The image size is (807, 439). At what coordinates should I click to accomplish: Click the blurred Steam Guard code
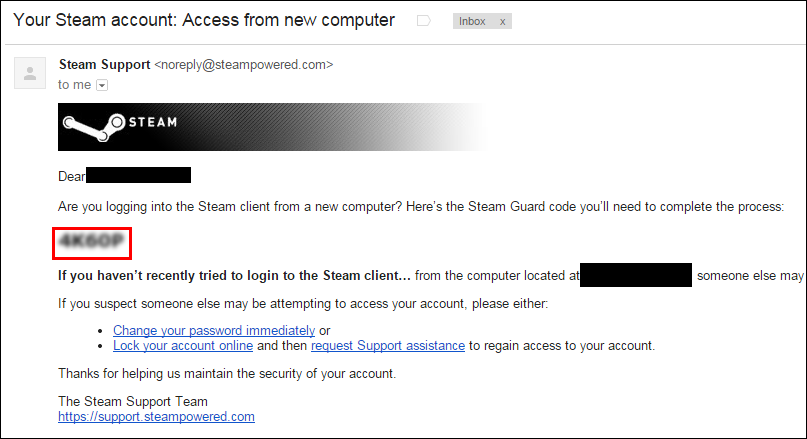(92, 242)
